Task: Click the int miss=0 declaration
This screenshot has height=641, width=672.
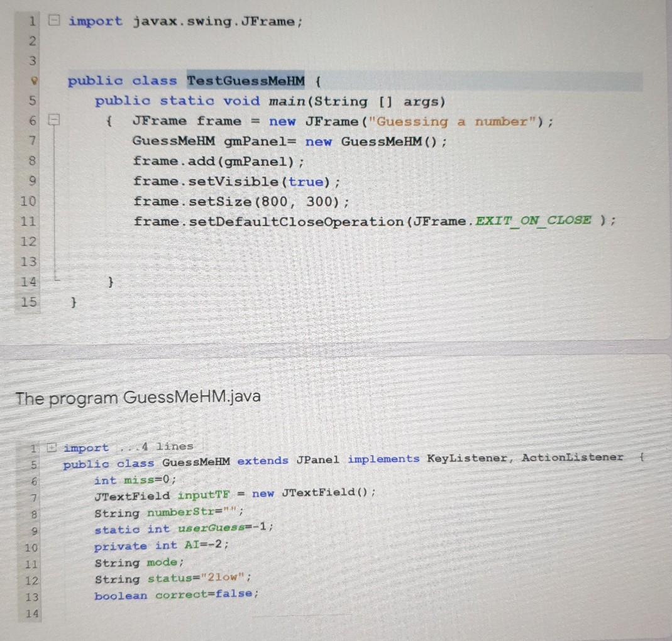Action: (135, 480)
